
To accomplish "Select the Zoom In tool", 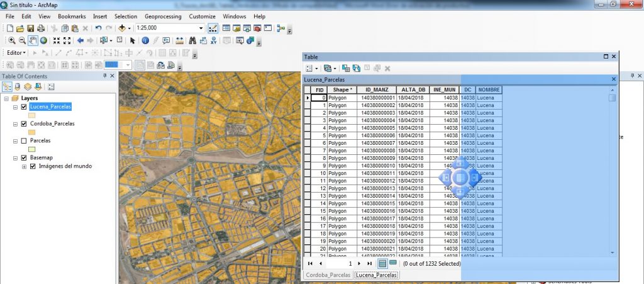I will [x=11, y=40].
